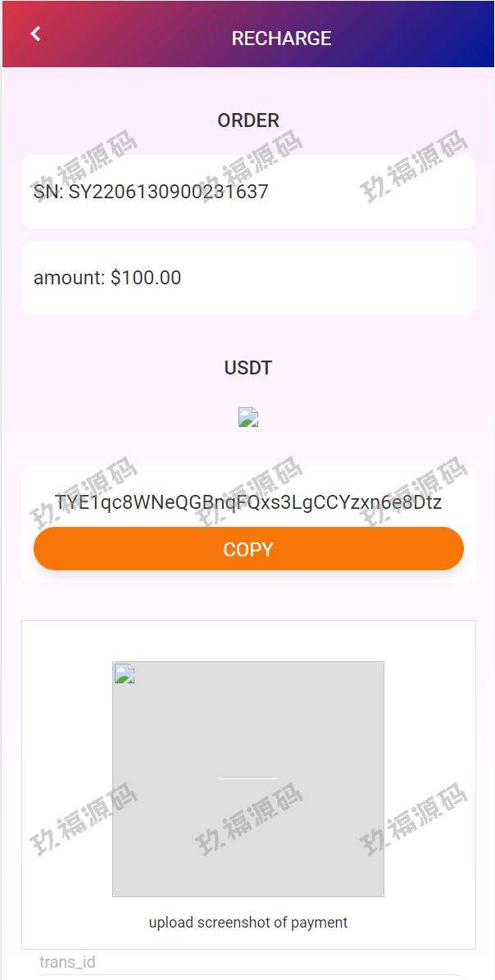Click the trans_id label
The image size is (495, 980).
click(x=67, y=962)
